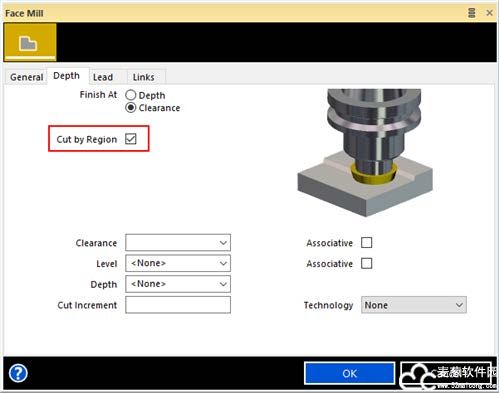The image size is (499, 393).
Task: Switch to the Lead tab
Action: point(103,77)
